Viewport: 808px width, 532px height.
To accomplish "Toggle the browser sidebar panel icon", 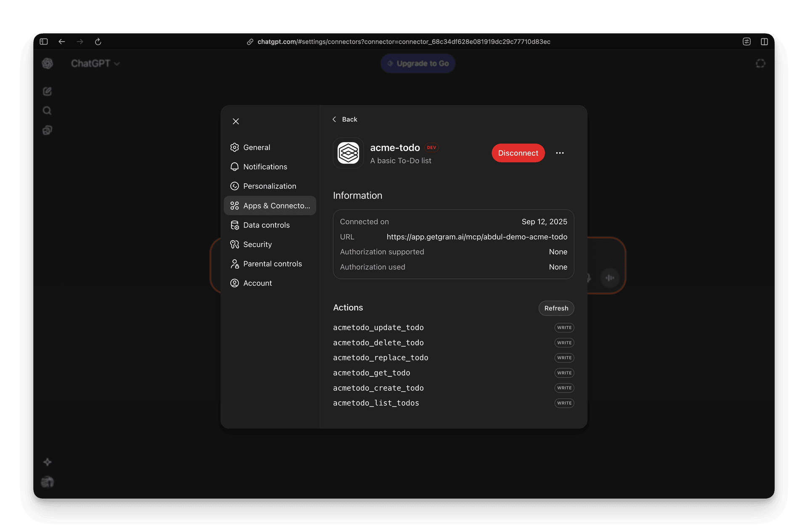I will [x=44, y=42].
